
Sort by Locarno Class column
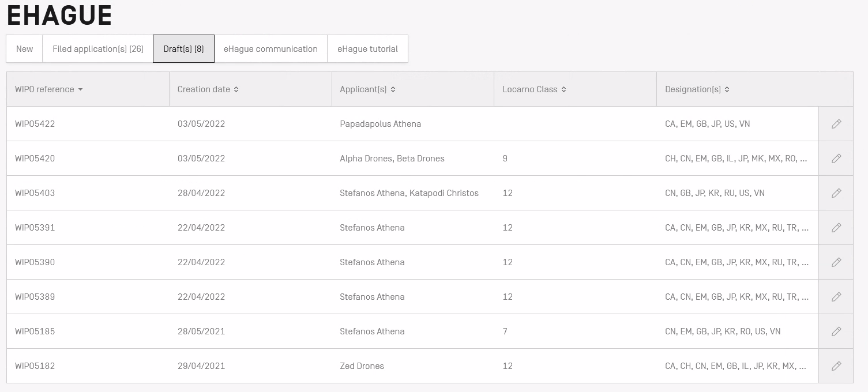534,89
